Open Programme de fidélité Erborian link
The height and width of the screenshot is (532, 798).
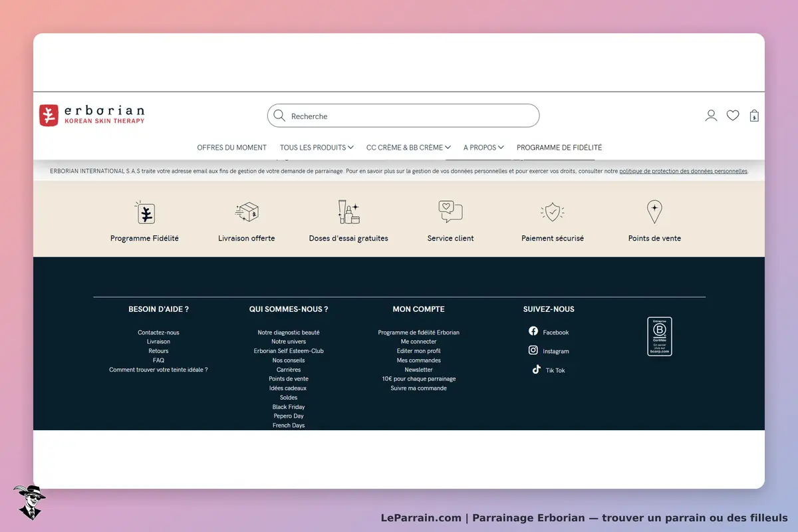(x=419, y=332)
